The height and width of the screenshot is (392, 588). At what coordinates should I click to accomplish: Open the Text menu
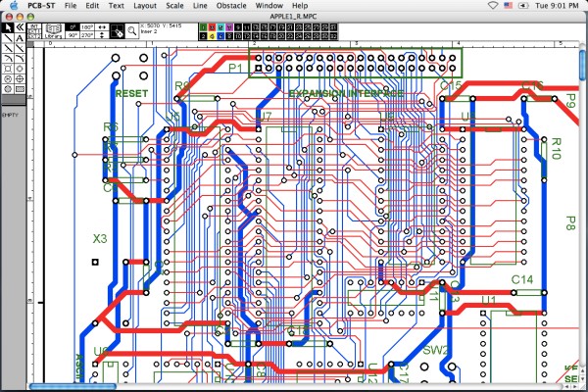(117, 6)
